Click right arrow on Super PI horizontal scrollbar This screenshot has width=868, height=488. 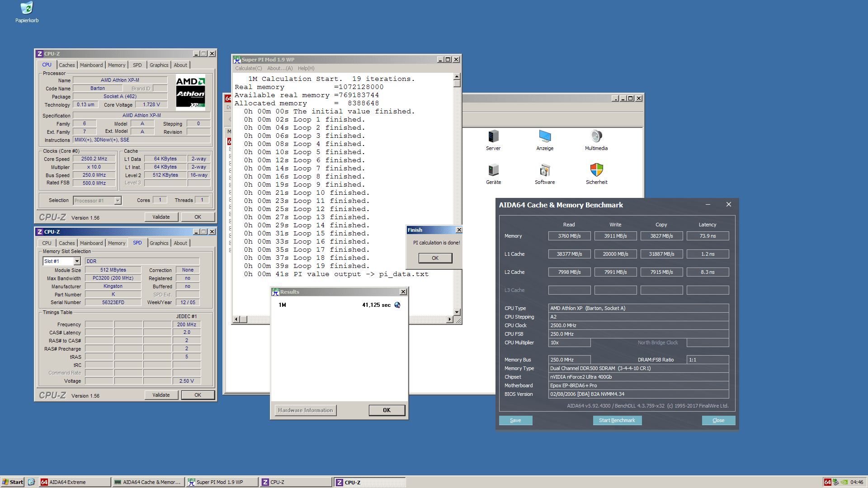[449, 319]
